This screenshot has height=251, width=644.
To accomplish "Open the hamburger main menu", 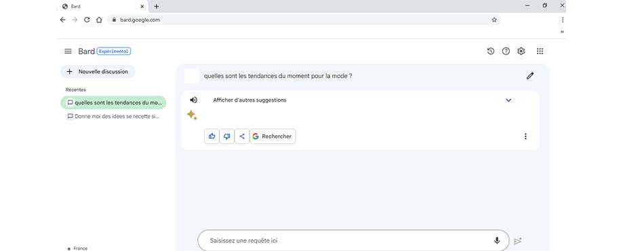I will (68, 52).
